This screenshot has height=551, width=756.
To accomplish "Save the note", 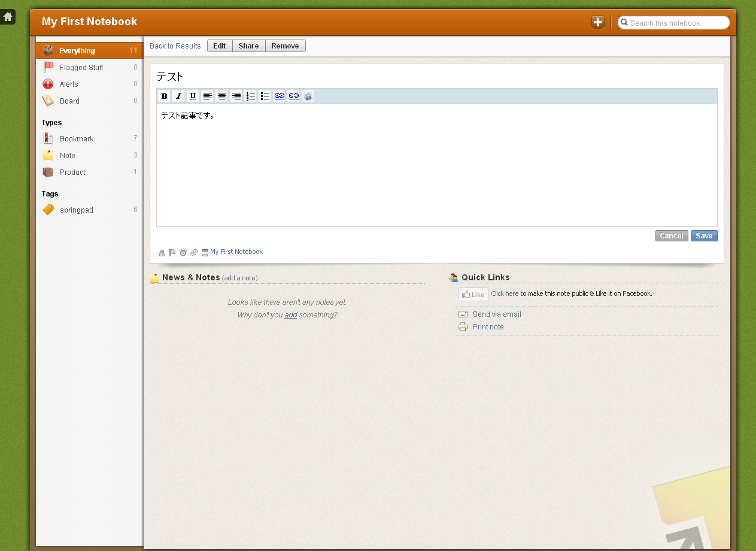I will point(704,236).
